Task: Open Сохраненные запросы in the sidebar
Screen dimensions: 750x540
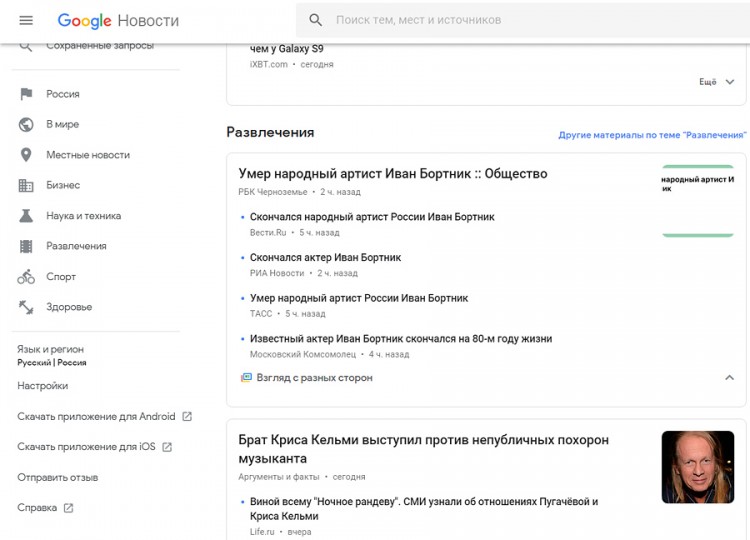Action: point(100,46)
